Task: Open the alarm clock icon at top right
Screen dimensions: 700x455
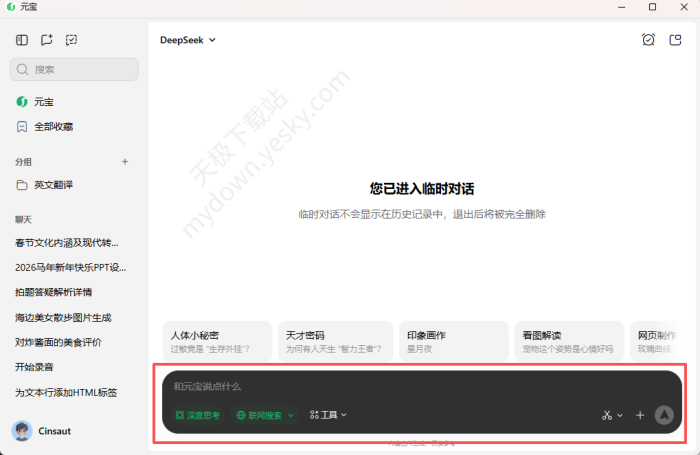Action: click(x=648, y=40)
